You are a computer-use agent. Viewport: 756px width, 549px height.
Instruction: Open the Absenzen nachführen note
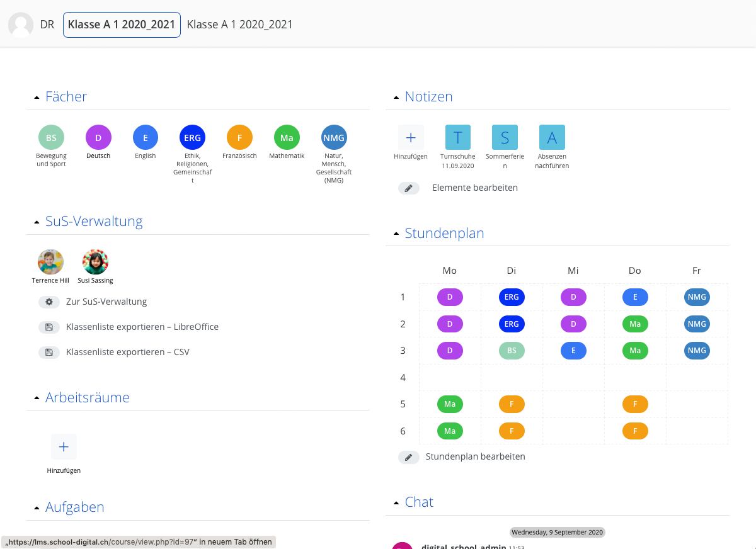point(552,137)
